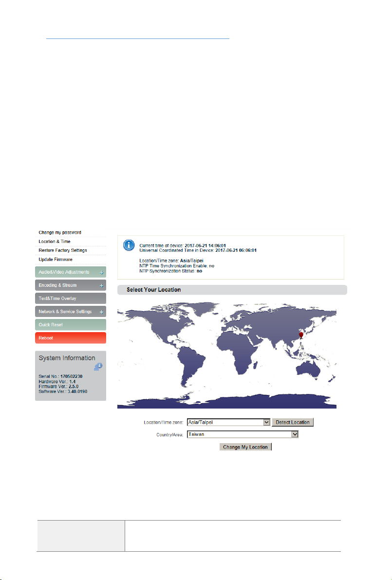Viewport: 392px width, 580px height.
Task: Click the red map pin on Taiwan
Action: (301, 335)
